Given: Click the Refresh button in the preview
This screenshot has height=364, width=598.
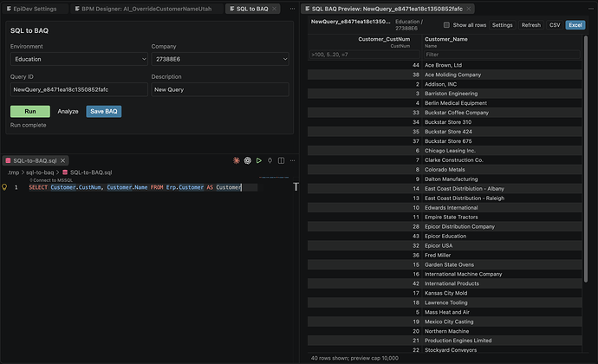Looking at the screenshot, I should coord(531,25).
